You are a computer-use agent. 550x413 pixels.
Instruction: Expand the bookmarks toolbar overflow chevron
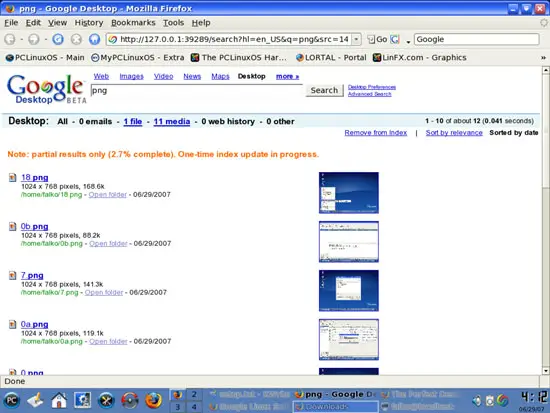(x=543, y=58)
